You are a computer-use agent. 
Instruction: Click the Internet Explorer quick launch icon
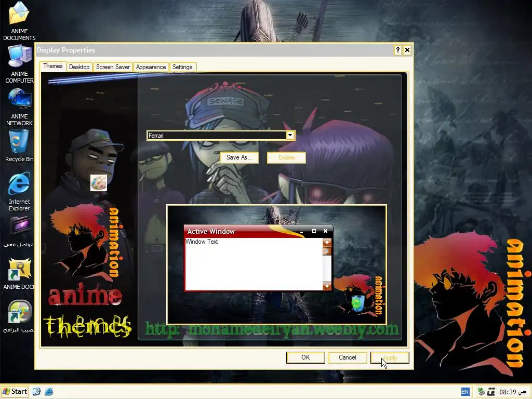pyautogui.click(x=49, y=392)
